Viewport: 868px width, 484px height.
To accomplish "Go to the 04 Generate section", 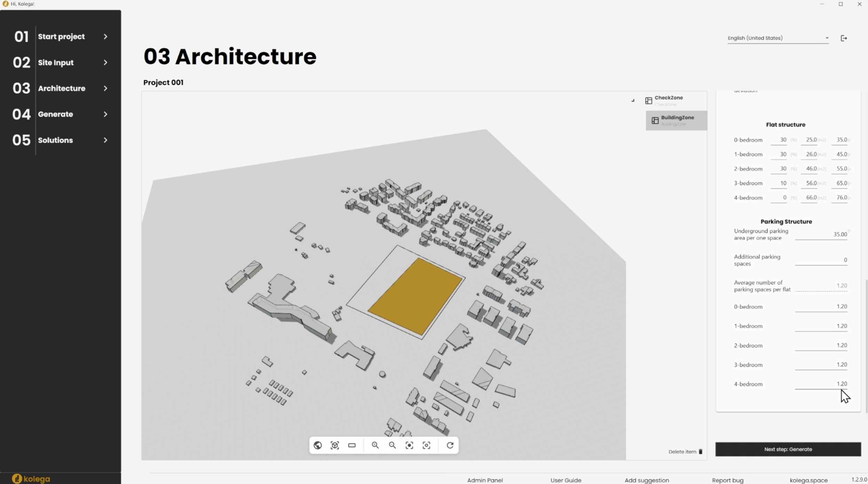I will [x=55, y=114].
